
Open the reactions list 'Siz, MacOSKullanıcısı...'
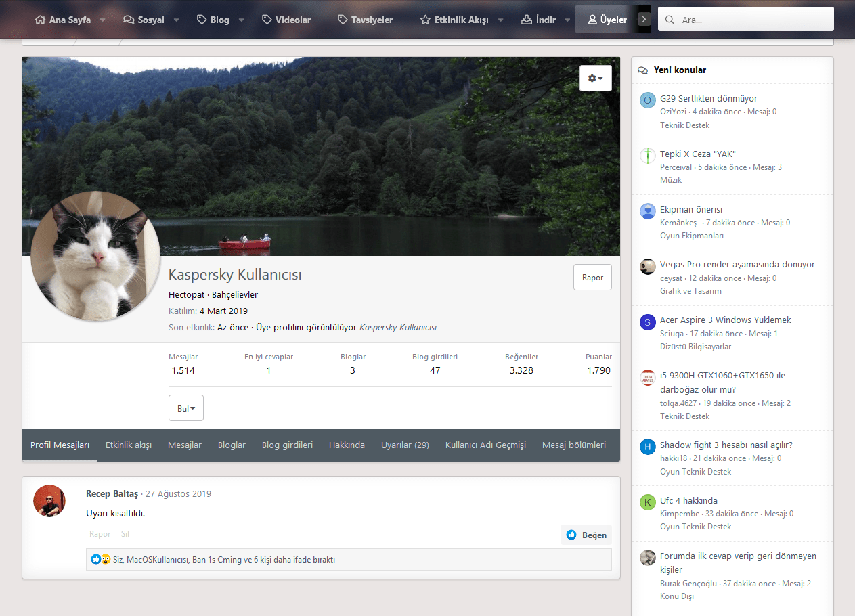(x=225, y=560)
